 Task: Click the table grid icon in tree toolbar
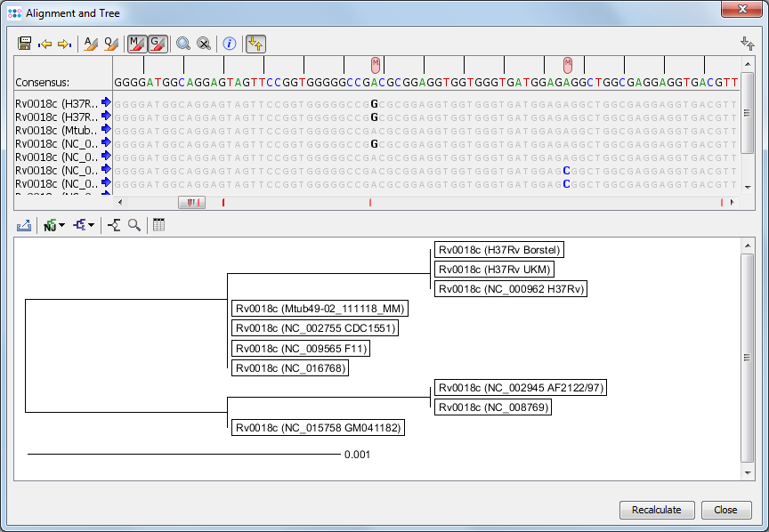pyautogui.click(x=158, y=226)
